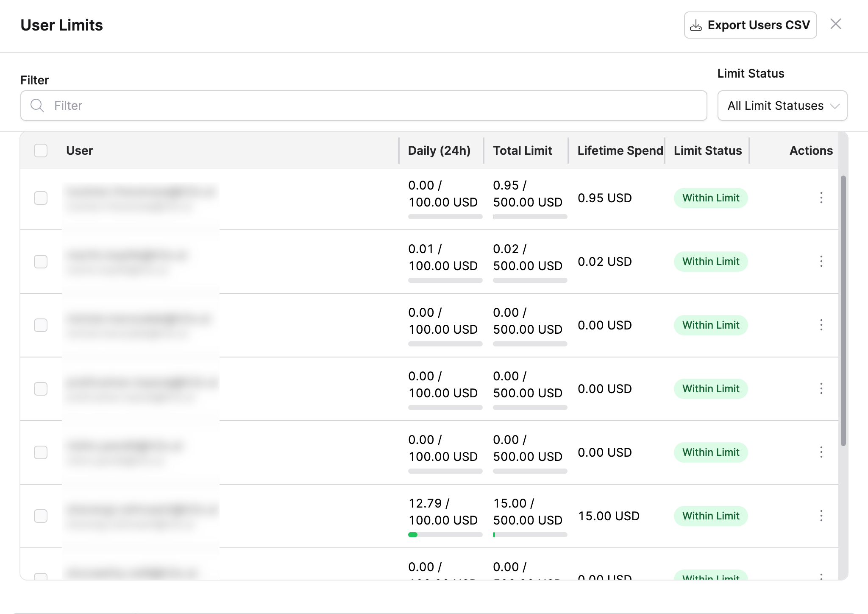Click the 0.02 / 500.00 USD total cell
The height and width of the screenshot is (614, 868).
528,257
